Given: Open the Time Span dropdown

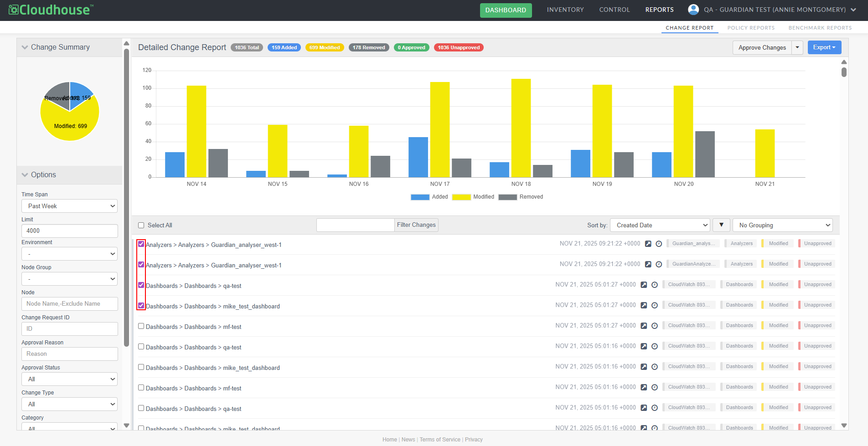Looking at the screenshot, I should [69, 206].
